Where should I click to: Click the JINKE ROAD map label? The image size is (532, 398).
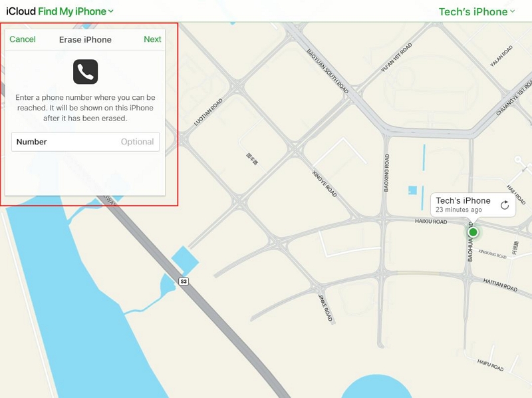point(325,307)
